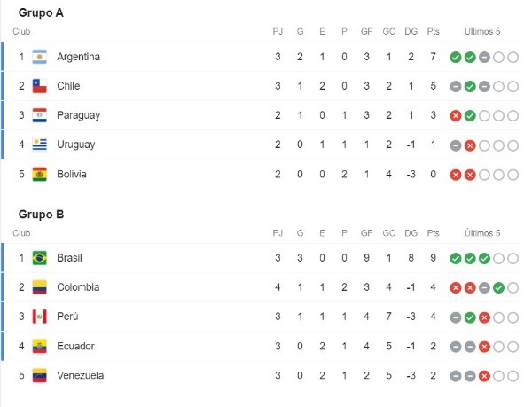The image size is (532, 407).
Task: Click the Grupo B heading
Action: [x=41, y=214]
